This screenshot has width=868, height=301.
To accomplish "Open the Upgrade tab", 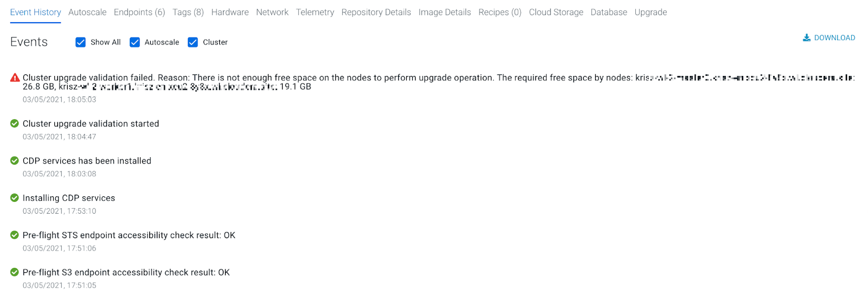I will tap(651, 12).
